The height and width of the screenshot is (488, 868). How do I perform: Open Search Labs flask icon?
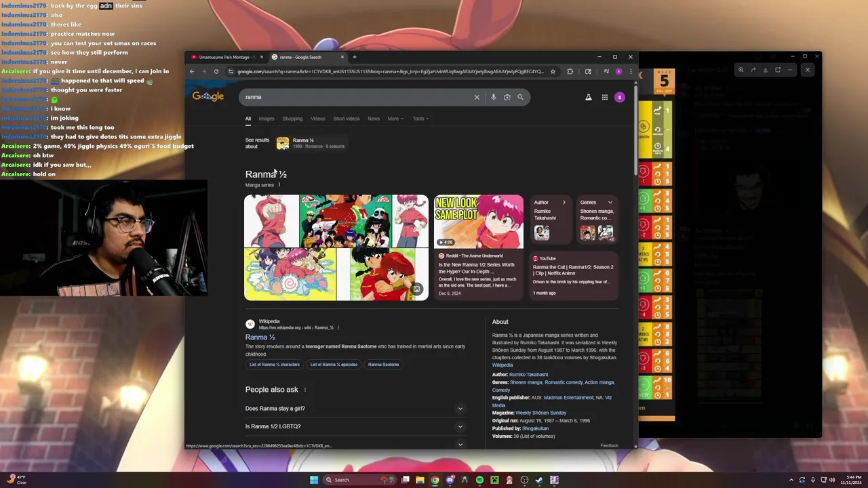(x=589, y=97)
